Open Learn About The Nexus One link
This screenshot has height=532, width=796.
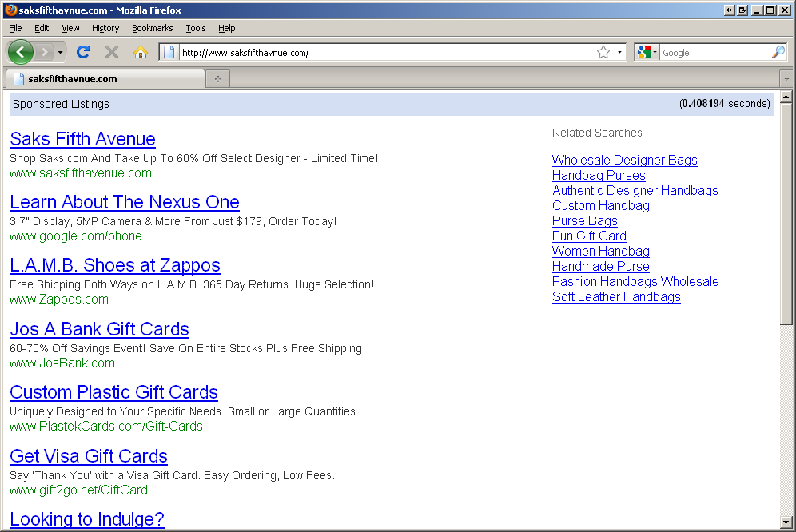(125, 202)
